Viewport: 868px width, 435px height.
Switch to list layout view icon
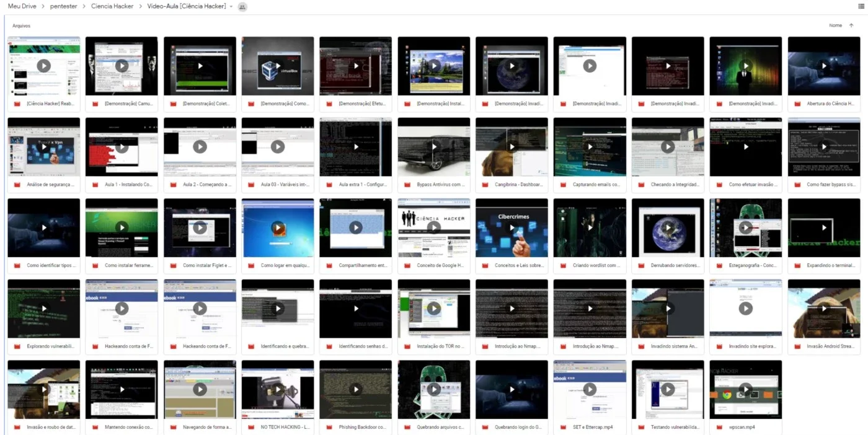(x=861, y=6)
